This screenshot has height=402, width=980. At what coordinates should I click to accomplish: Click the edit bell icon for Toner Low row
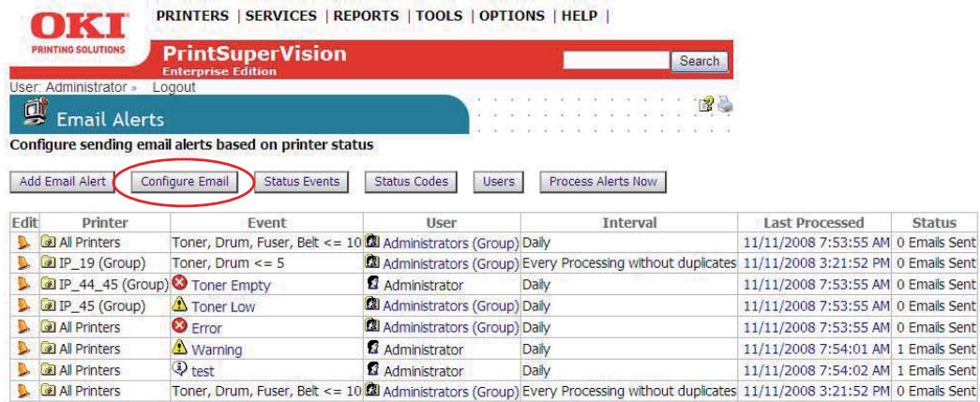point(23,305)
